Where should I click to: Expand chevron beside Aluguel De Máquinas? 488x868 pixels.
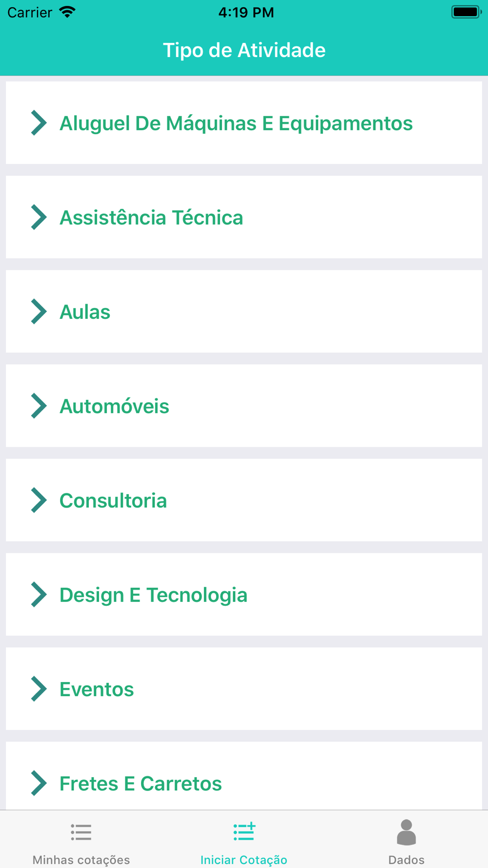(39, 123)
